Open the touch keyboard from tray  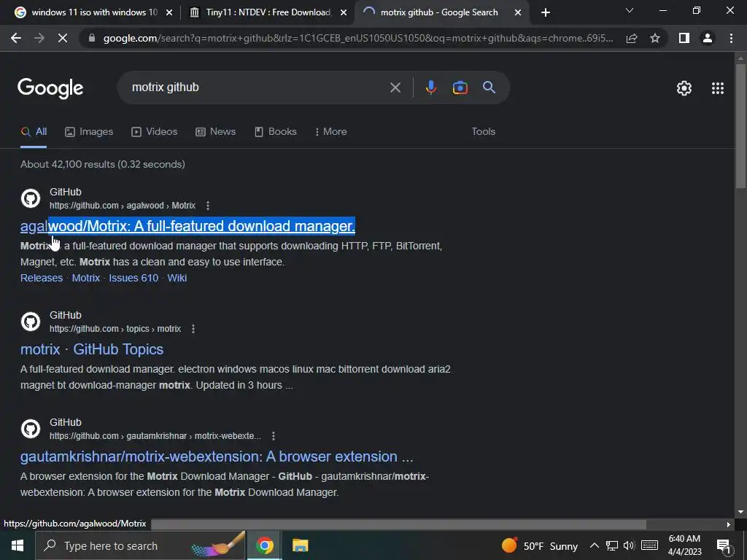(x=649, y=545)
